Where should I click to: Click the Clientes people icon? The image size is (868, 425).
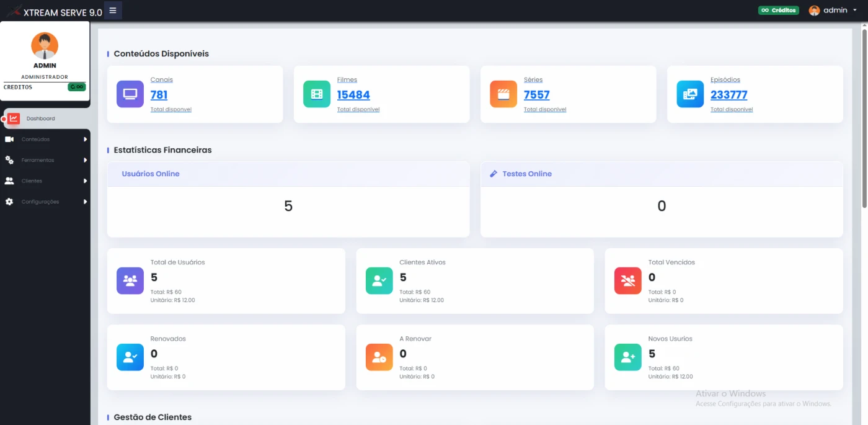click(9, 181)
